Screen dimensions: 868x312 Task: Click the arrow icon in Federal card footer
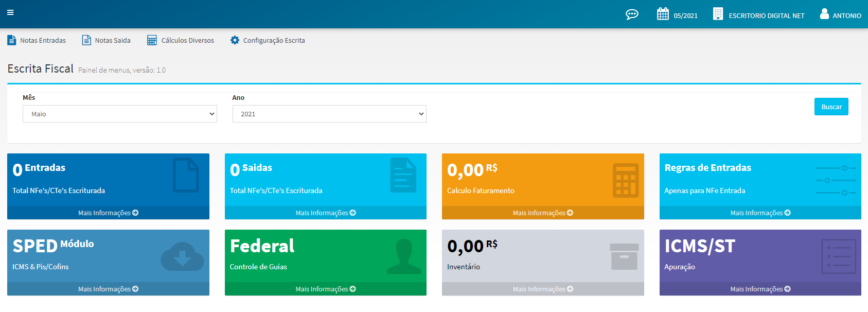353,289
